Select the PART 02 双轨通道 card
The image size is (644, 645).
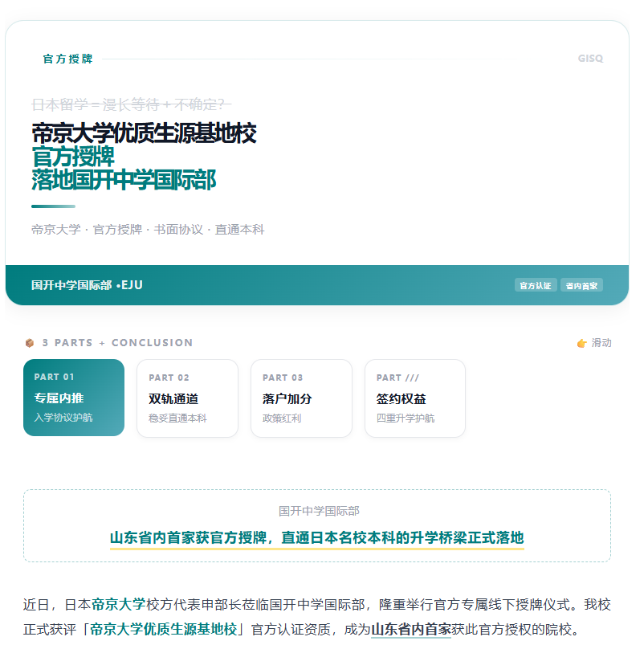point(188,398)
